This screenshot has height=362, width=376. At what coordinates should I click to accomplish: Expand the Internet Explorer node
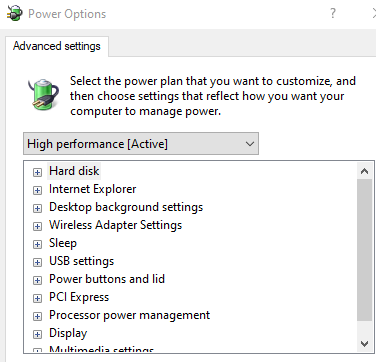[x=37, y=190]
